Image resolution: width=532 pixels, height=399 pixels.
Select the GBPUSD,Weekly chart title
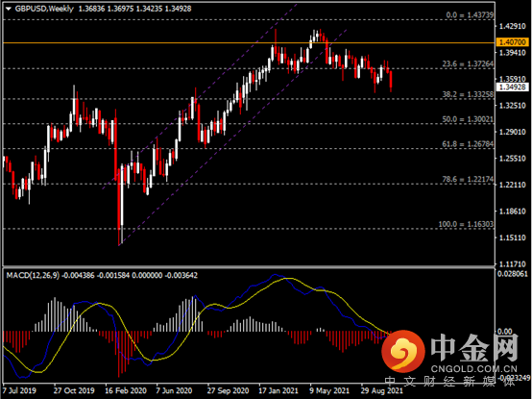pyautogui.click(x=44, y=9)
